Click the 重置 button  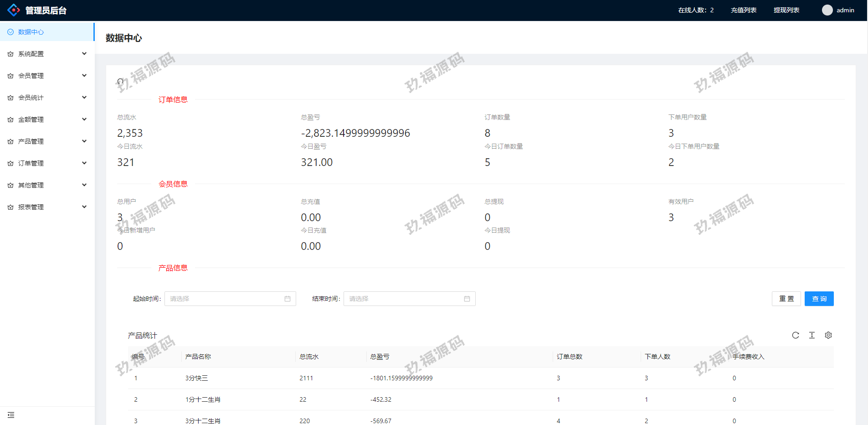coord(786,299)
